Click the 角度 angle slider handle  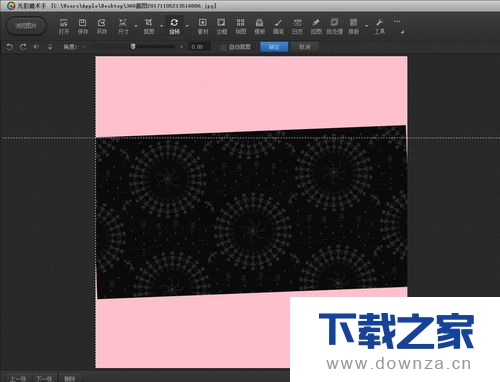133,46
